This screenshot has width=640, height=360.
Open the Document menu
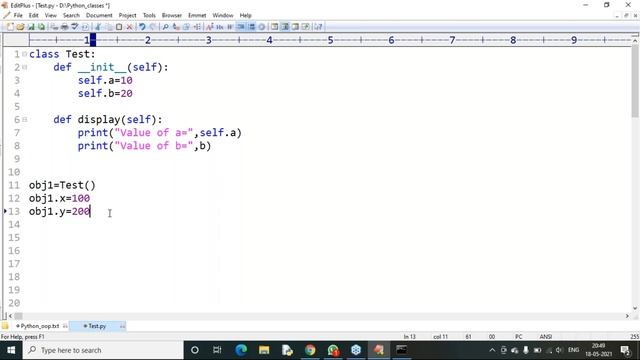(99, 15)
